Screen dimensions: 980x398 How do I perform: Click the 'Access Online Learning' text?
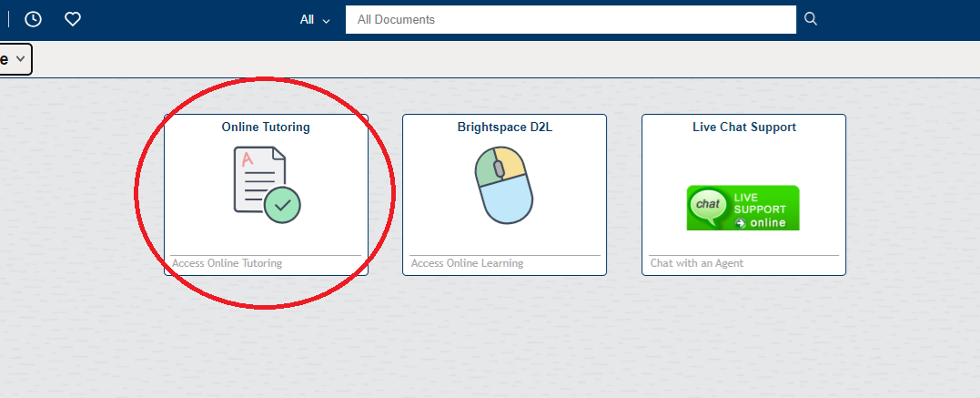tap(467, 263)
